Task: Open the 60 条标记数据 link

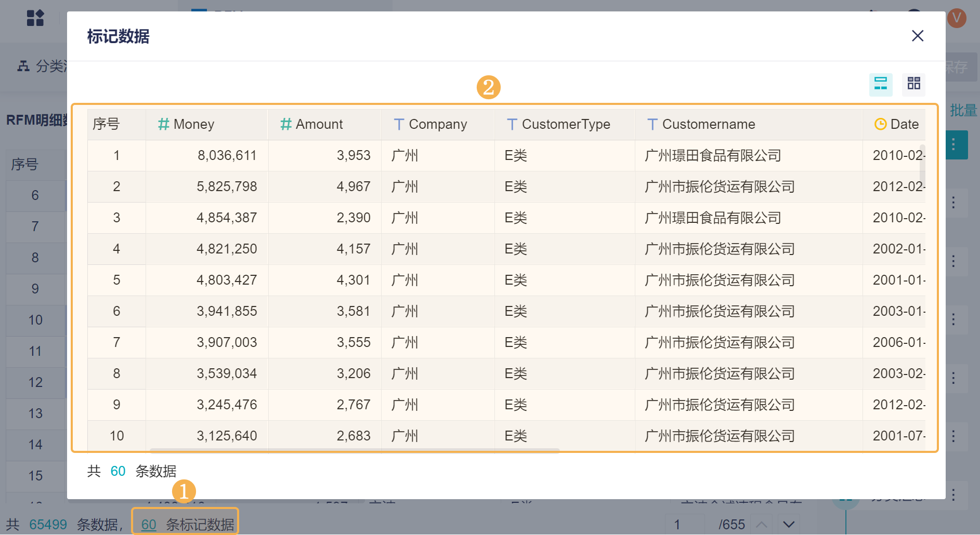Action: coord(149,525)
